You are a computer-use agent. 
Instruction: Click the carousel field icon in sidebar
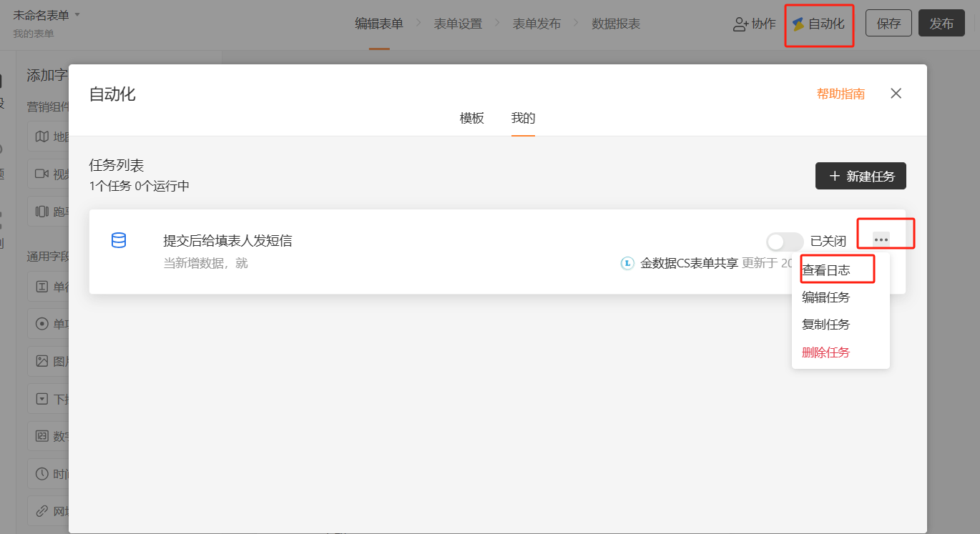(x=42, y=212)
